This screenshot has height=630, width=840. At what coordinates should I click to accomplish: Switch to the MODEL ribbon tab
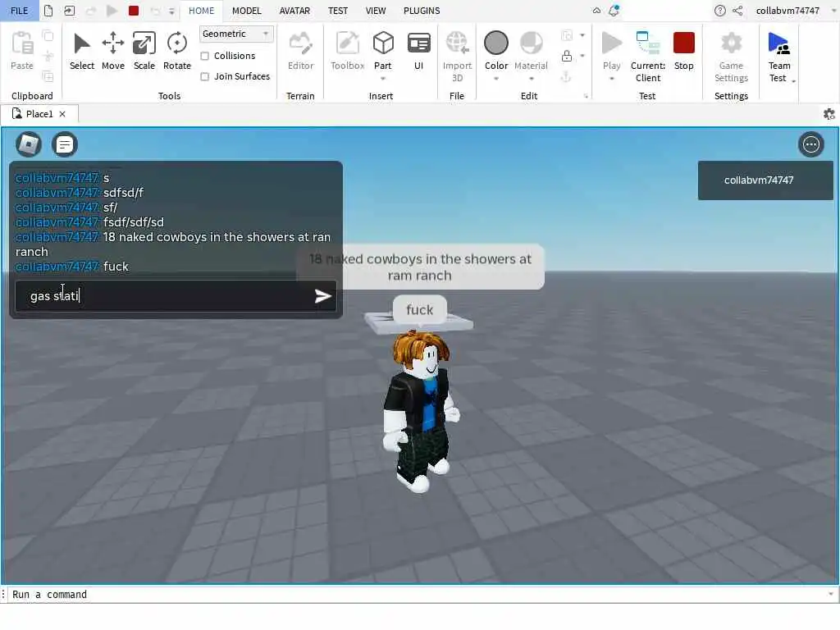[x=246, y=11]
